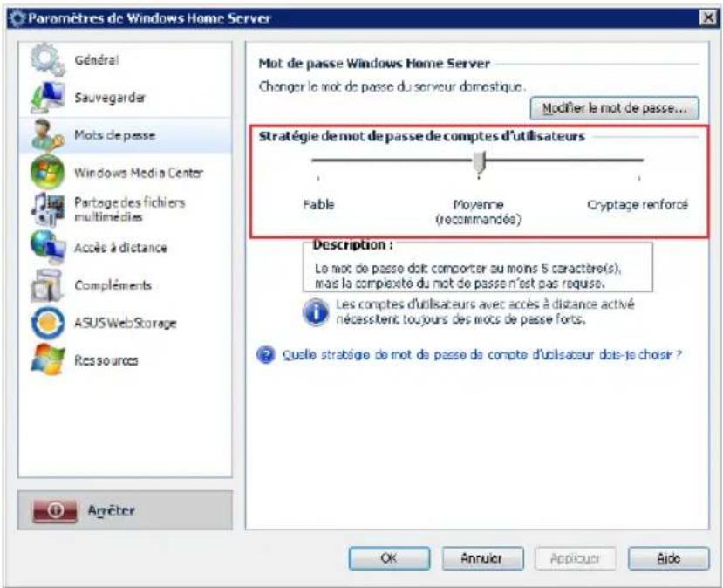Click the Annuler button
This screenshot has width=723, height=588.
tap(482, 558)
